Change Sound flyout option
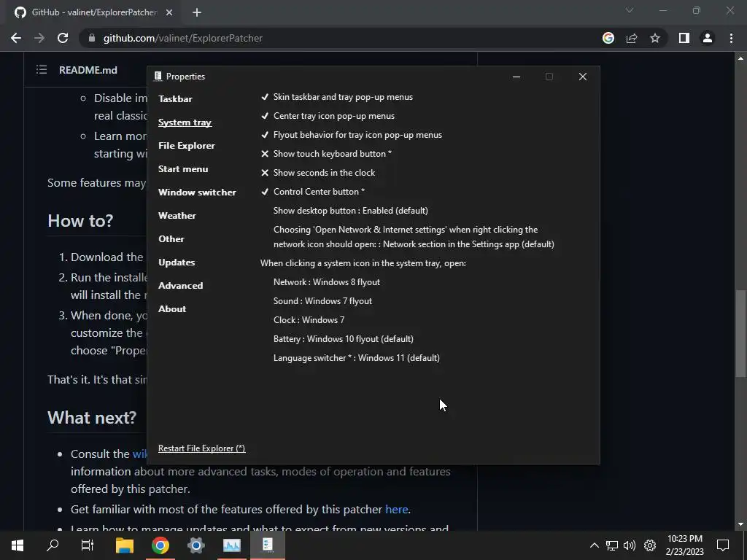747x560 pixels. point(322,301)
